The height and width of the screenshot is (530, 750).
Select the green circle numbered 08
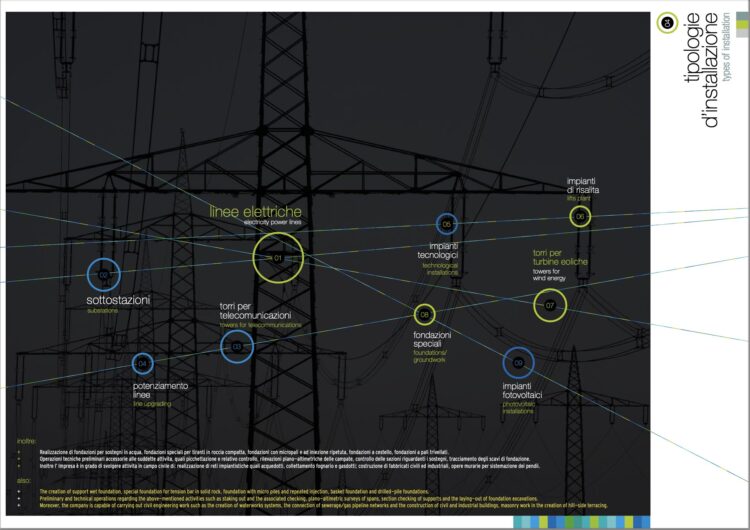(424, 314)
